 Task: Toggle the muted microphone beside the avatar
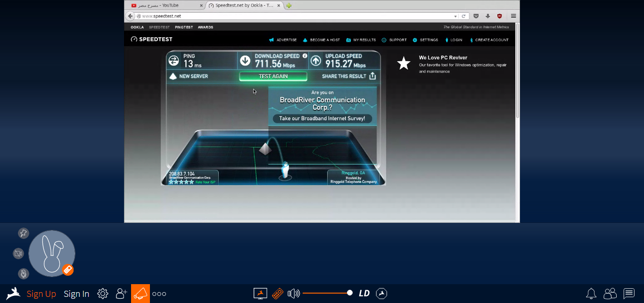[x=23, y=274]
